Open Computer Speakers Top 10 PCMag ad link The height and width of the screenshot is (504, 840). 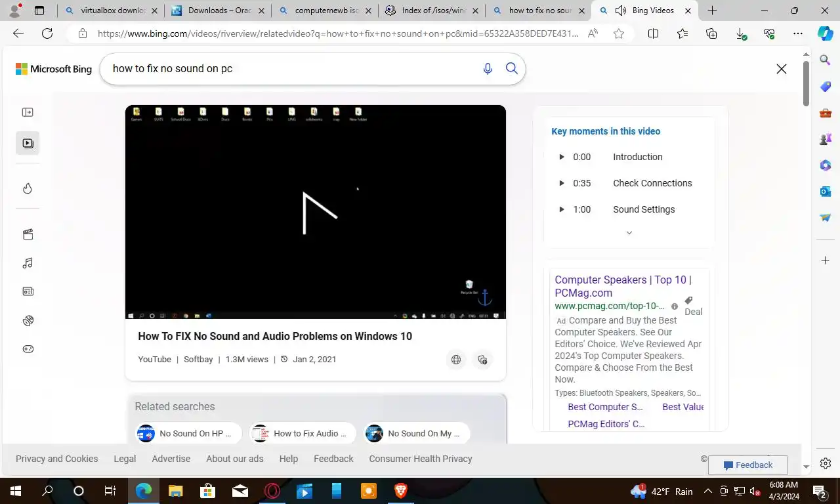point(623,286)
